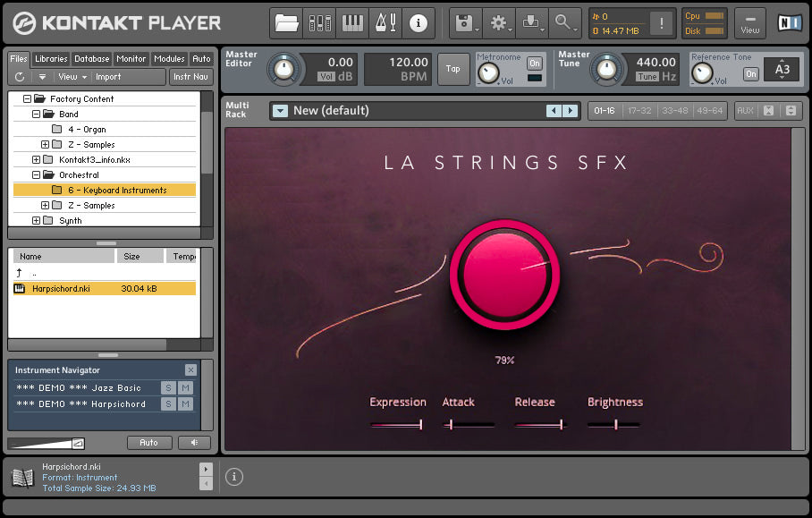Click the Expression slider

click(x=396, y=424)
